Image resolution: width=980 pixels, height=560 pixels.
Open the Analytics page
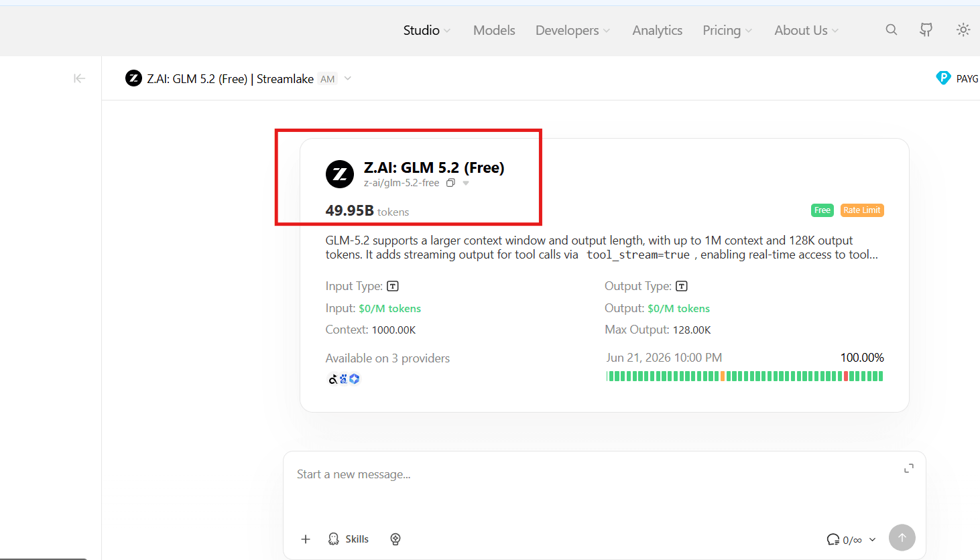pyautogui.click(x=658, y=30)
